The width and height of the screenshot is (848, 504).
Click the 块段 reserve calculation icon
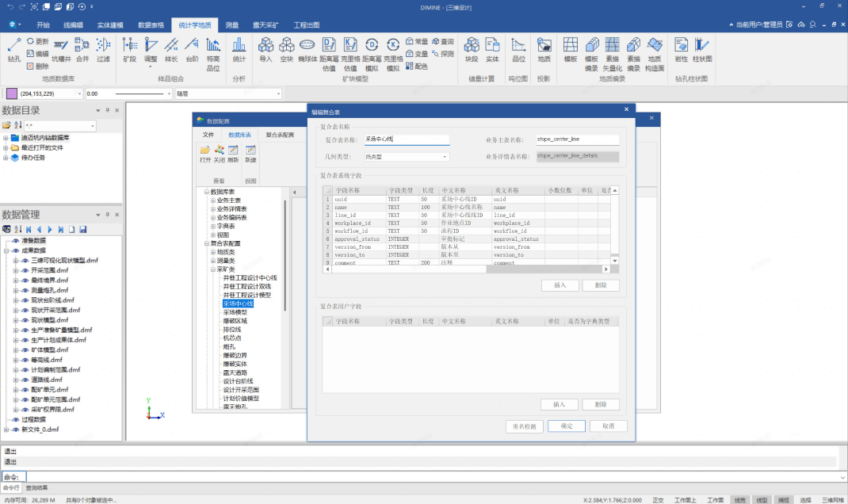[472, 50]
